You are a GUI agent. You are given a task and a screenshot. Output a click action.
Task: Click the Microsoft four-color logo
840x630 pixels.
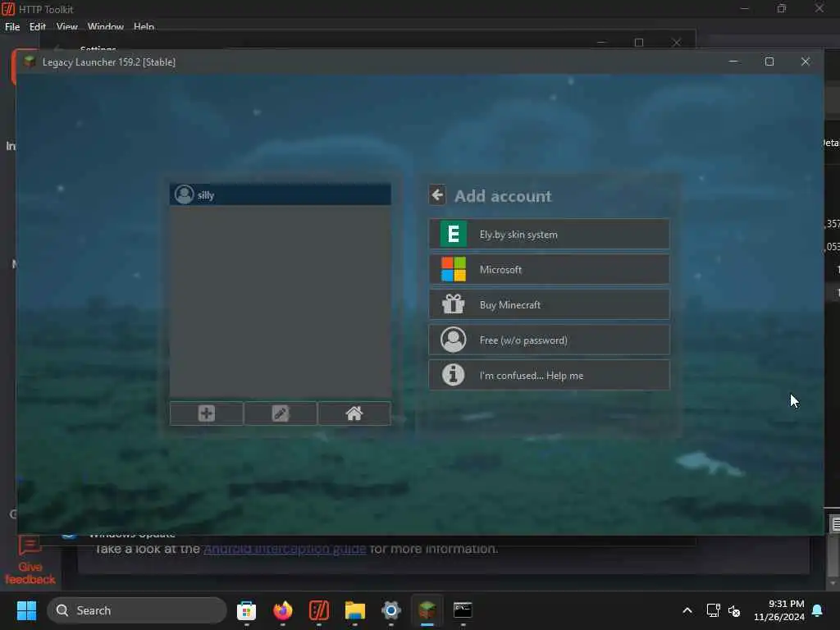(453, 269)
